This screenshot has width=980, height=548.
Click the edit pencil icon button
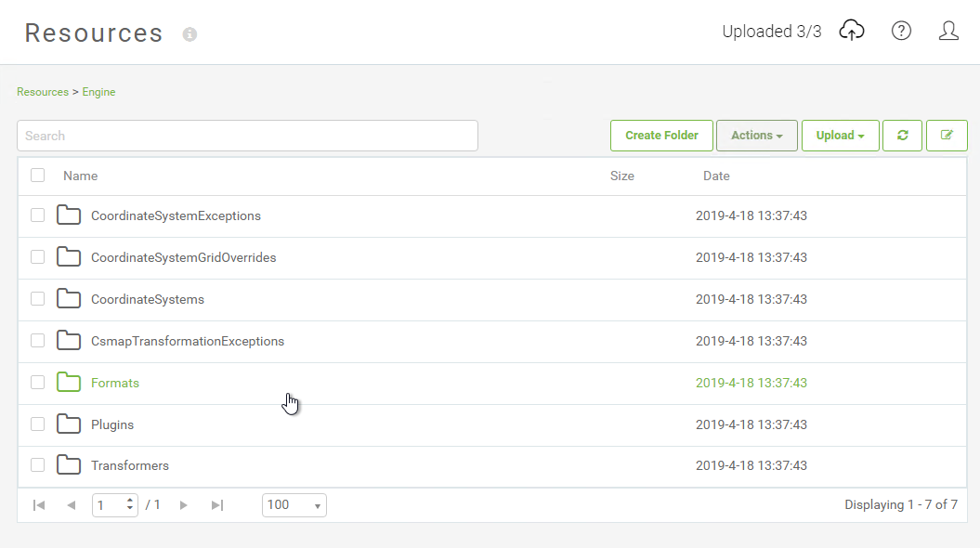tap(947, 136)
